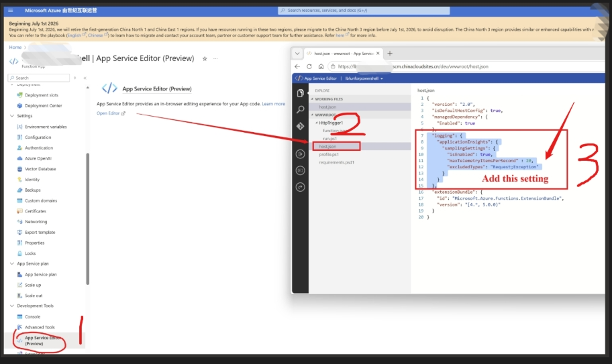
Task: Open profile.ps1 in the file tree
Action: click(329, 154)
